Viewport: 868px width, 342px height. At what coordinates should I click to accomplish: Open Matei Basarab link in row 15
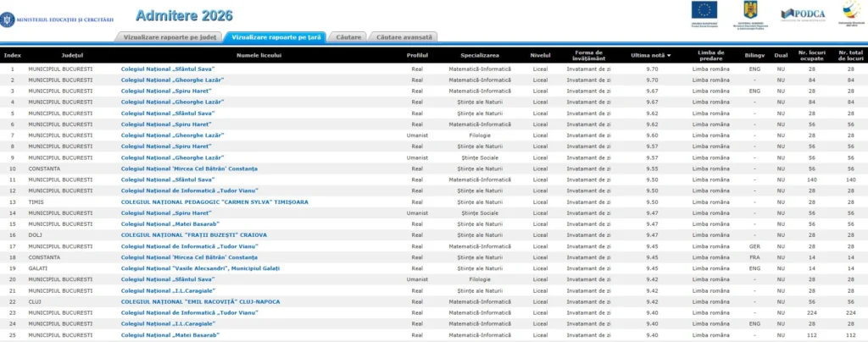(170, 223)
